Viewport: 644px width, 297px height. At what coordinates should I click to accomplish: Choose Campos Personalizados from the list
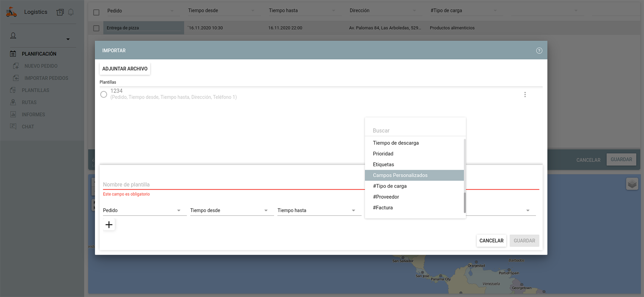pos(400,175)
